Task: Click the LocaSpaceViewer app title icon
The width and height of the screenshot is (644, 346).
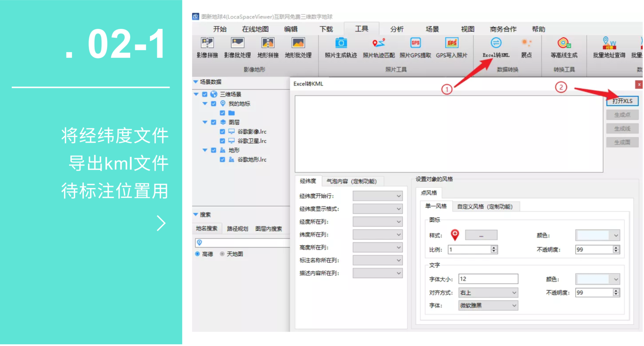Action: 195,17
